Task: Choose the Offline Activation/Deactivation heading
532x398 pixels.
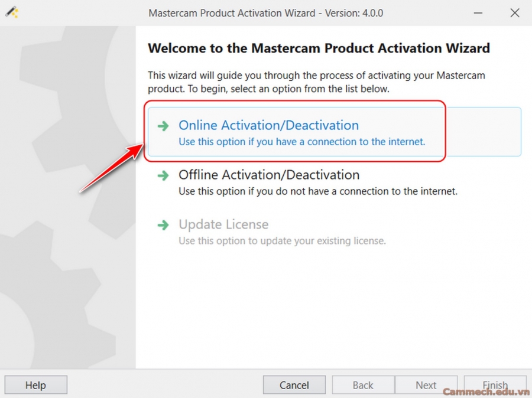Action: coord(269,175)
